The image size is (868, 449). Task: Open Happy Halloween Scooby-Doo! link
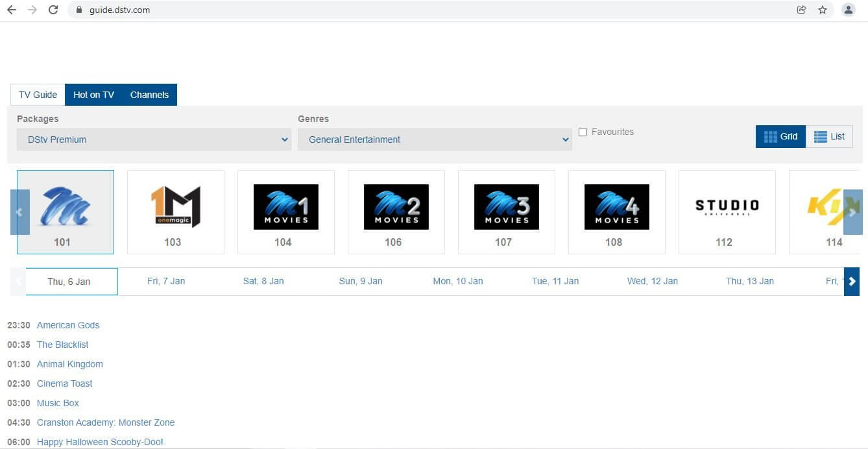pos(100,442)
